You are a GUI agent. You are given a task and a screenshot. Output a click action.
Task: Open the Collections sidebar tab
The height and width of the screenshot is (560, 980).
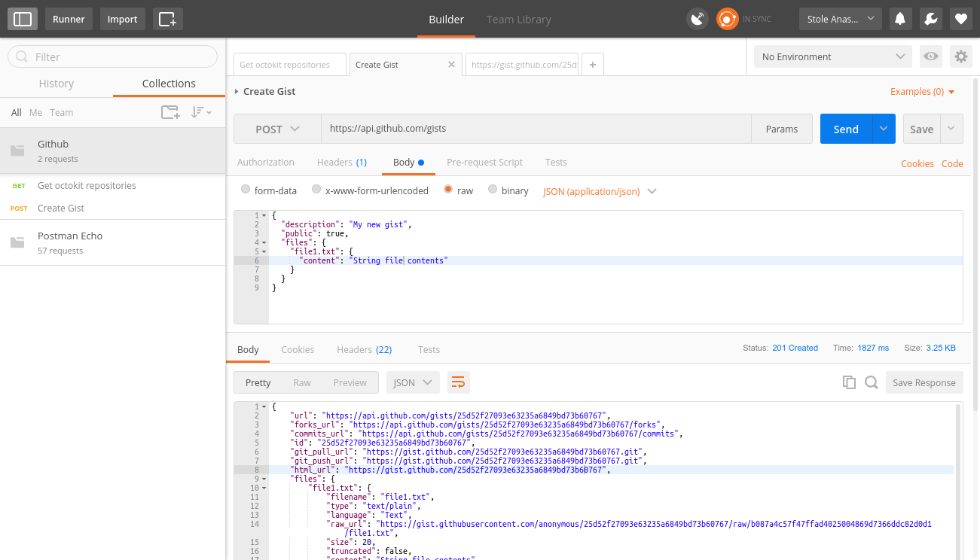[x=169, y=84]
